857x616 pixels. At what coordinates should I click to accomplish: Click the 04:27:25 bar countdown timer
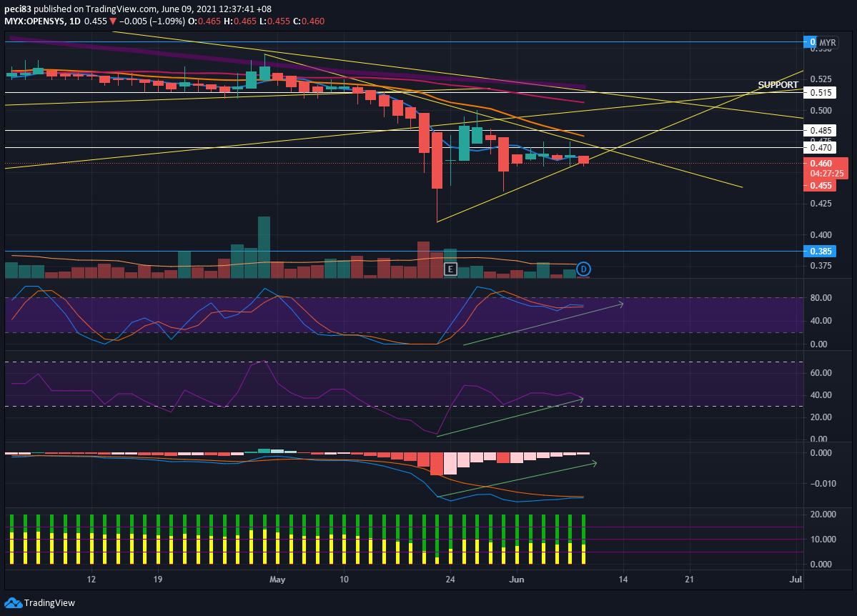click(827, 173)
